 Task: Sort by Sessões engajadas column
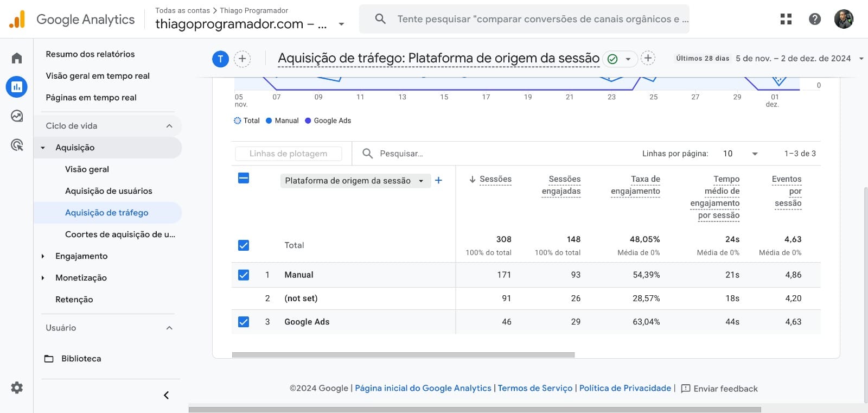click(561, 185)
